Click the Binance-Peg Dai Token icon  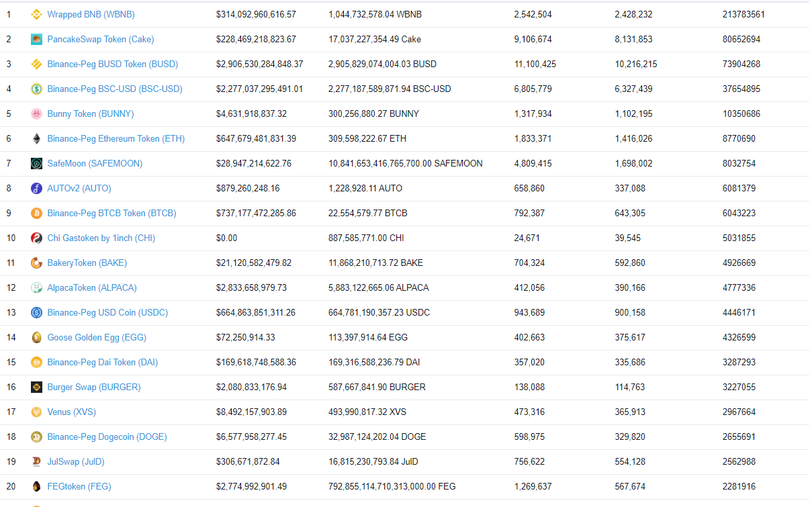[x=36, y=362]
